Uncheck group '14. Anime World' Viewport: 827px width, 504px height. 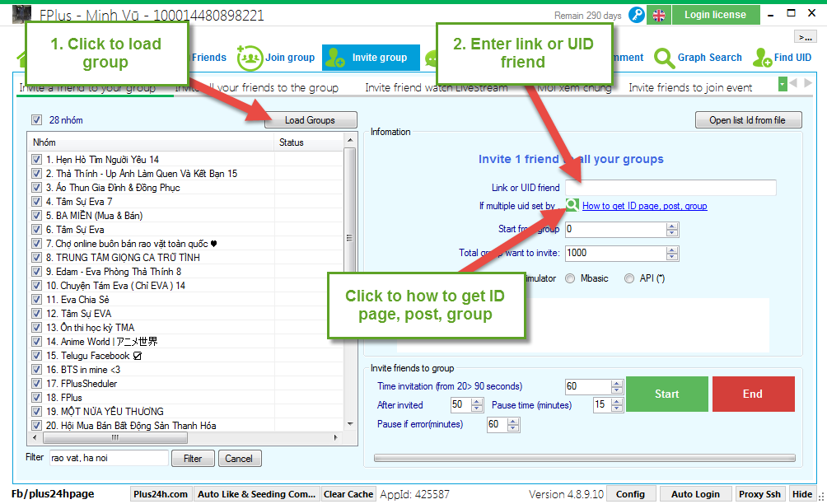(x=36, y=342)
